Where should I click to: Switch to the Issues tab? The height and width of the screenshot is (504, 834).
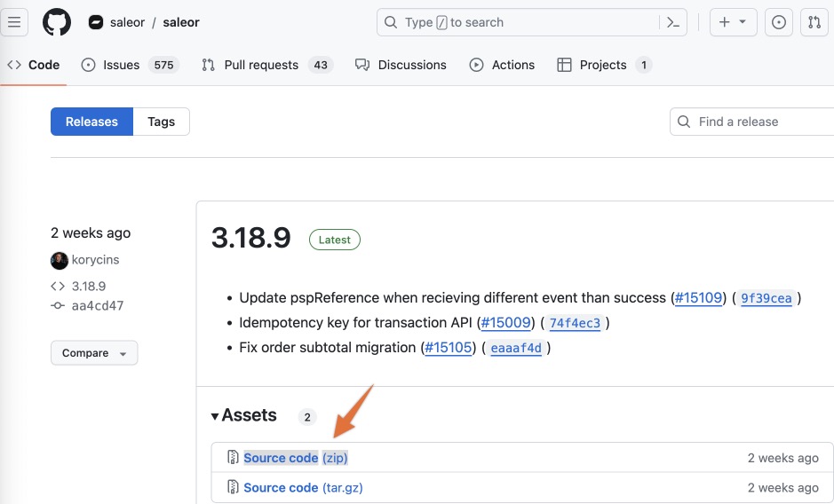click(130, 65)
